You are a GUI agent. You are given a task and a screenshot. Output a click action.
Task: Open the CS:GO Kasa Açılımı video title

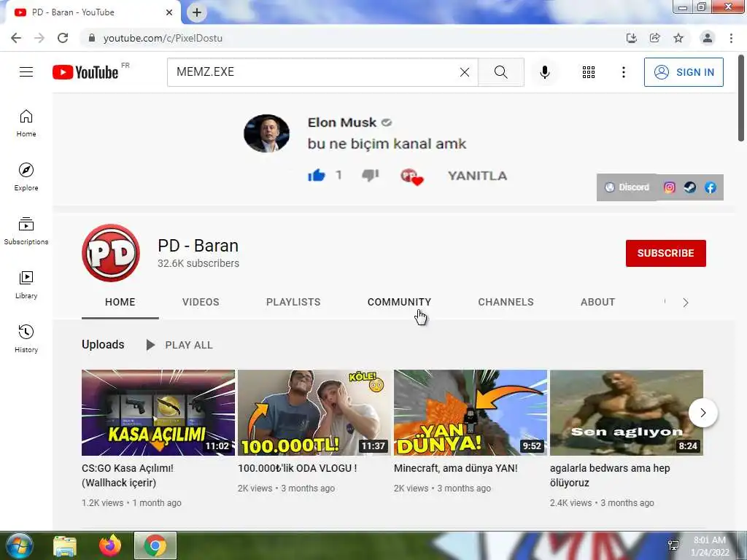click(128, 475)
